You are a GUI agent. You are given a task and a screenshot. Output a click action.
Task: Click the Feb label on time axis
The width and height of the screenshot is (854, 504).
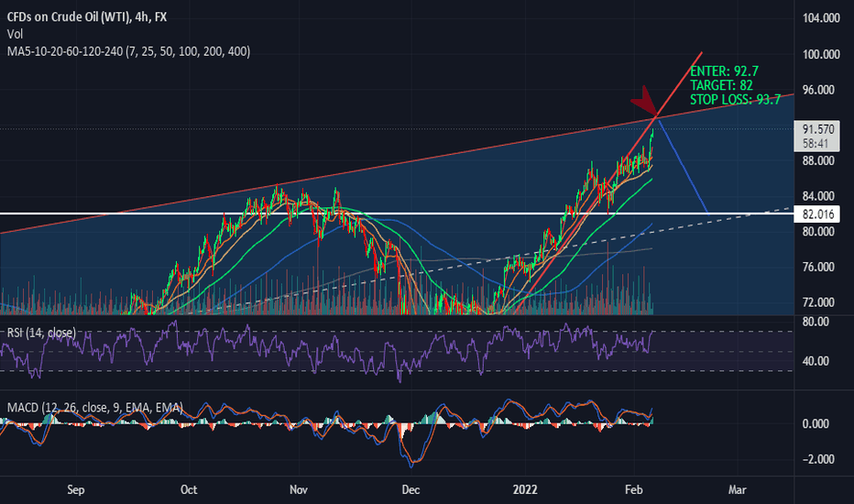(x=633, y=490)
